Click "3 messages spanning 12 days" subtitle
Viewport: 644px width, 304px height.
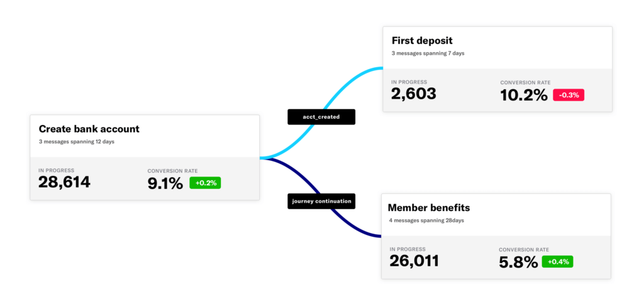point(76,142)
